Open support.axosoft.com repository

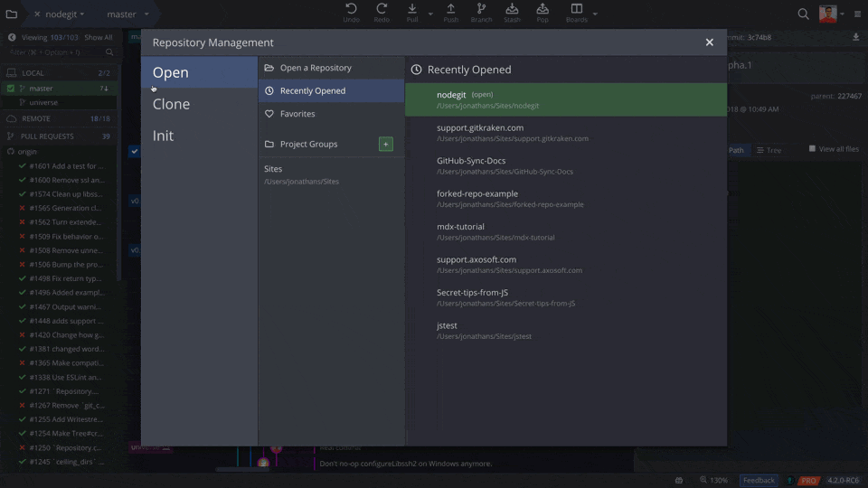566,265
